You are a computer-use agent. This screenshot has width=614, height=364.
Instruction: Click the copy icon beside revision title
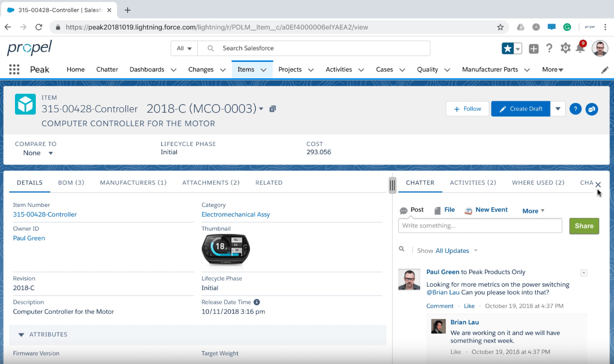273,109
